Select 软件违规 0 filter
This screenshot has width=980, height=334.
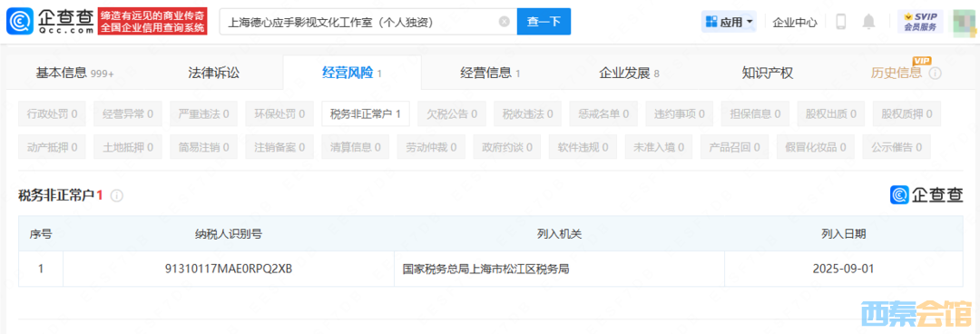(x=583, y=148)
